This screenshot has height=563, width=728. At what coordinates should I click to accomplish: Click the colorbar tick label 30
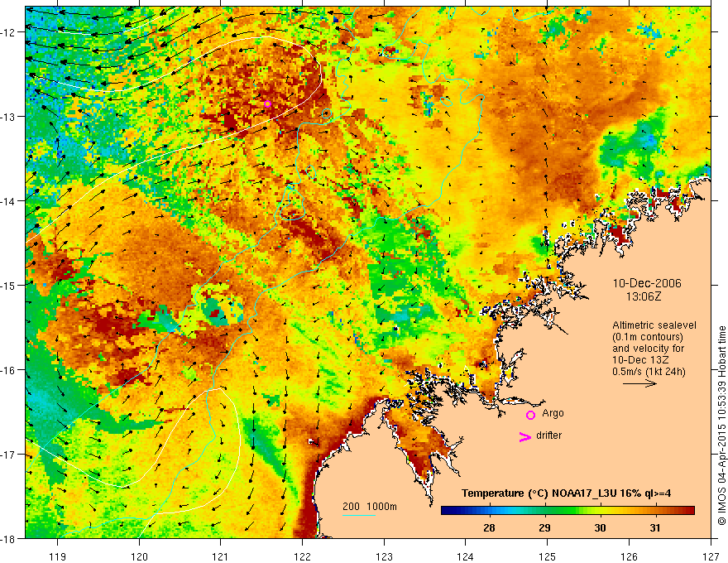[600, 527]
